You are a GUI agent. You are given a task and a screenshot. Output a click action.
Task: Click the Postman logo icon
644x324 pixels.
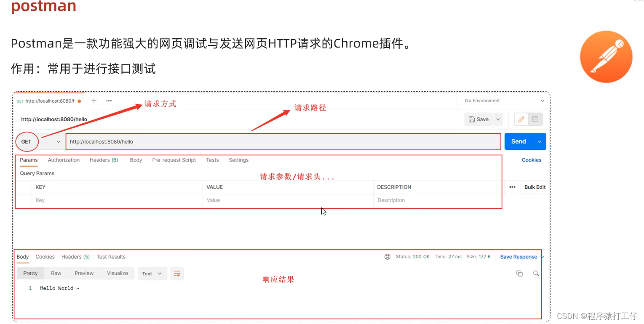[x=606, y=56]
